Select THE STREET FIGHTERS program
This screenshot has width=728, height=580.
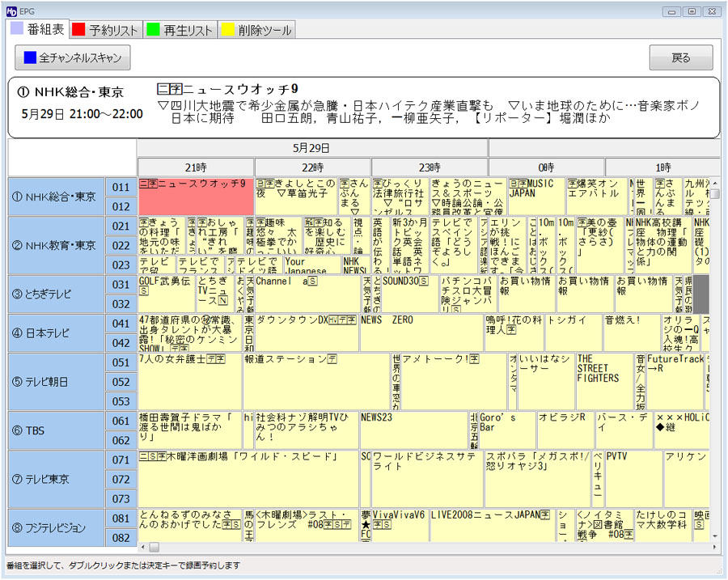pos(604,382)
